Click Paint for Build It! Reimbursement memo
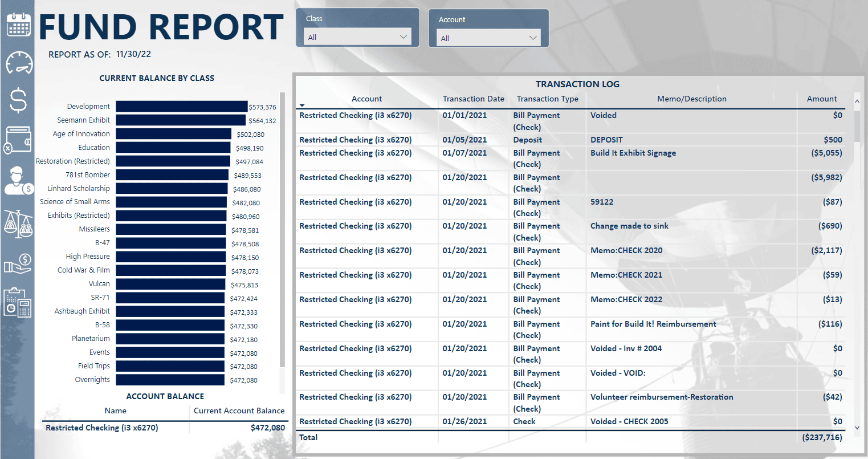The height and width of the screenshot is (459, 868). click(653, 324)
